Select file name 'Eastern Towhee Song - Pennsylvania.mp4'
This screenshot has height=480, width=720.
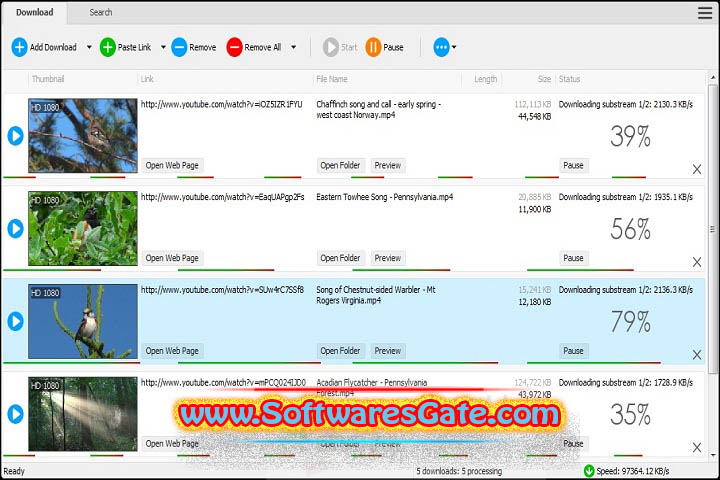pos(385,198)
